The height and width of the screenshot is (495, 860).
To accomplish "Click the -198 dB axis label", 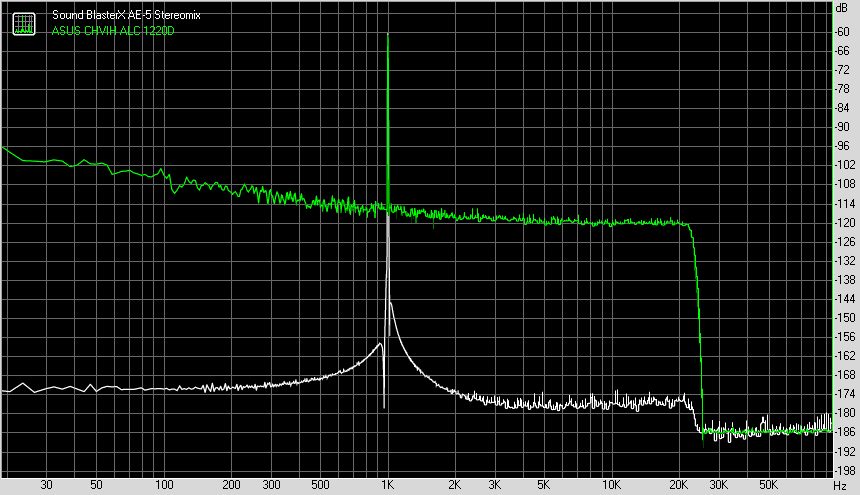I will 844,471.
